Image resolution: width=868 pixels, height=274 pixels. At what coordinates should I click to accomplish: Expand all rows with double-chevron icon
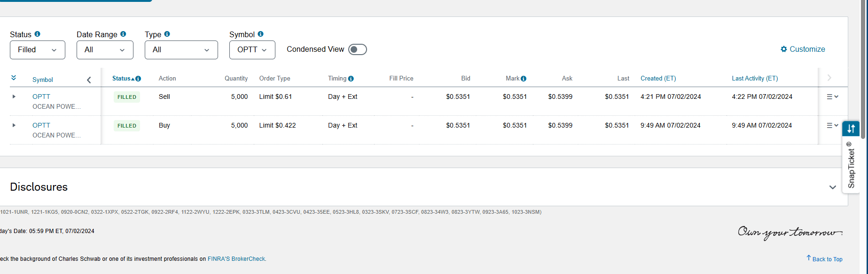coord(14,78)
